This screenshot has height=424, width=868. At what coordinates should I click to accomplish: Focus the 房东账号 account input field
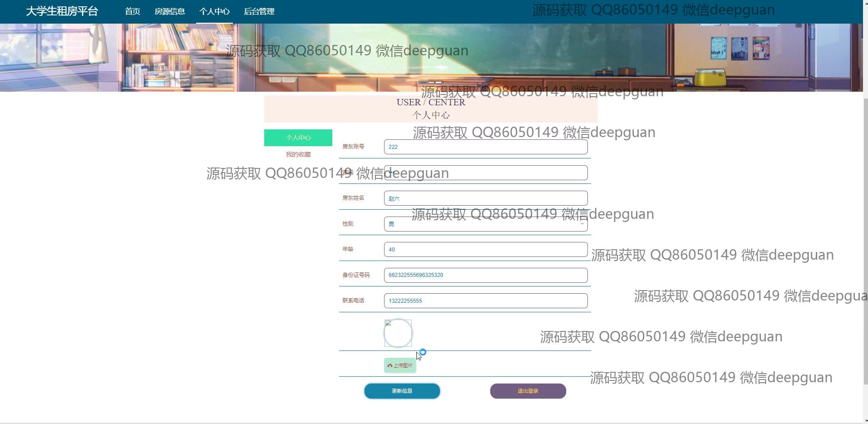(486, 147)
